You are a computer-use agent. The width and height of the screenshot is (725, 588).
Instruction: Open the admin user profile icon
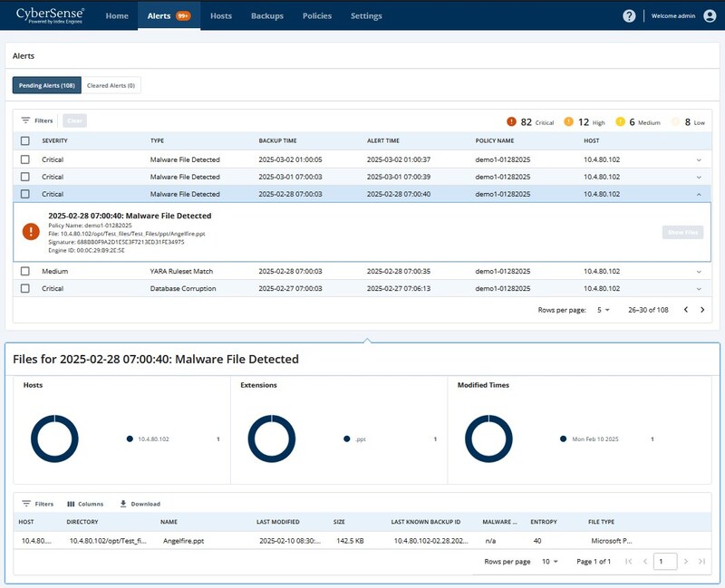tap(710, 15)
